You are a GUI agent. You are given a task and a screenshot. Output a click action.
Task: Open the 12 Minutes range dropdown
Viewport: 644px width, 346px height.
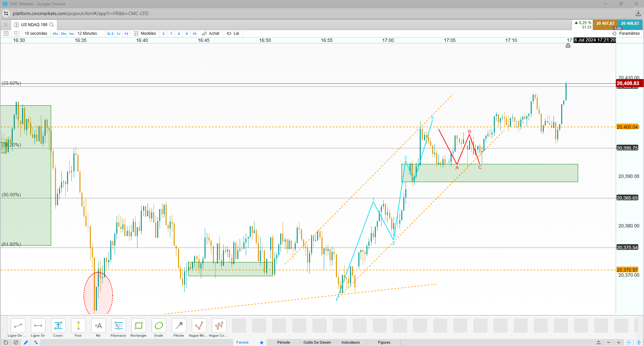tap(87, 33)
